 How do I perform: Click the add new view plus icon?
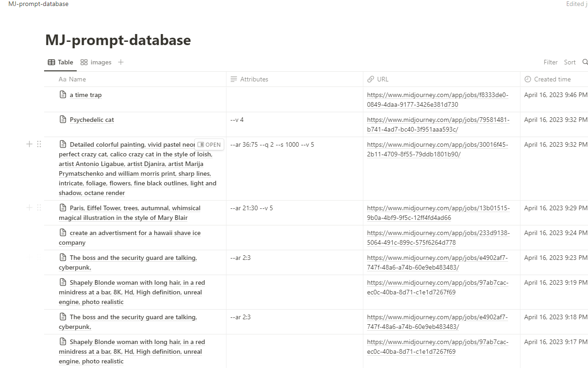click(121, 62)
